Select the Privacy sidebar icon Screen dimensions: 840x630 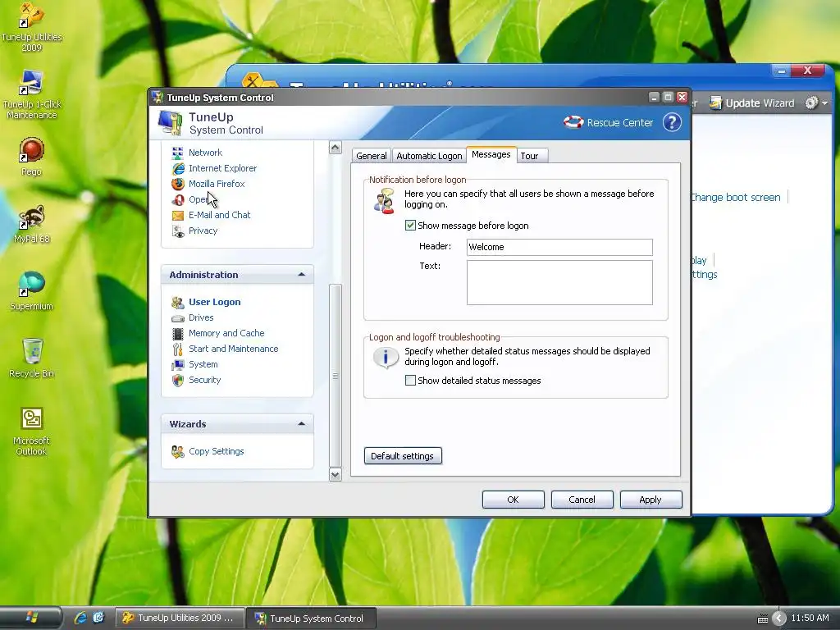click(x=178, y=231)
